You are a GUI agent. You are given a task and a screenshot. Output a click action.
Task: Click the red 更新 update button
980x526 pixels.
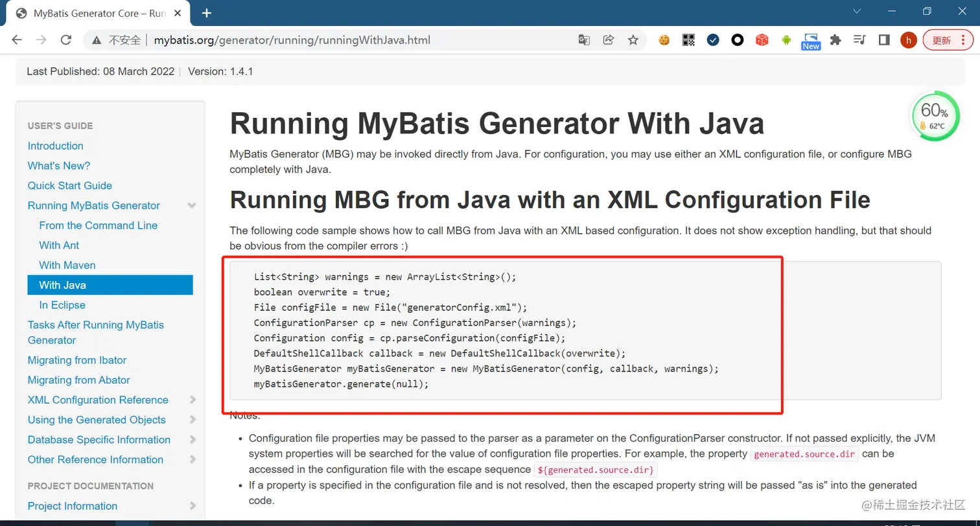click(948, 40)
